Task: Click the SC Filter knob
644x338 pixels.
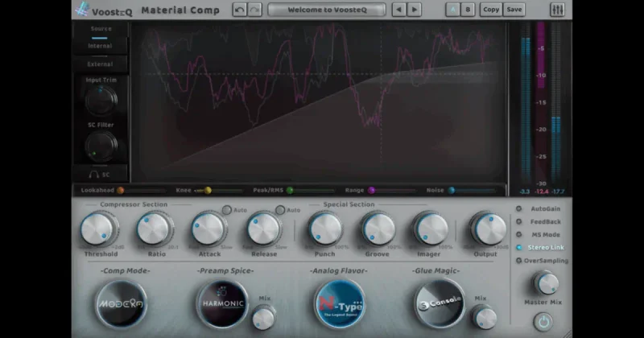Action: coord(101,146)
